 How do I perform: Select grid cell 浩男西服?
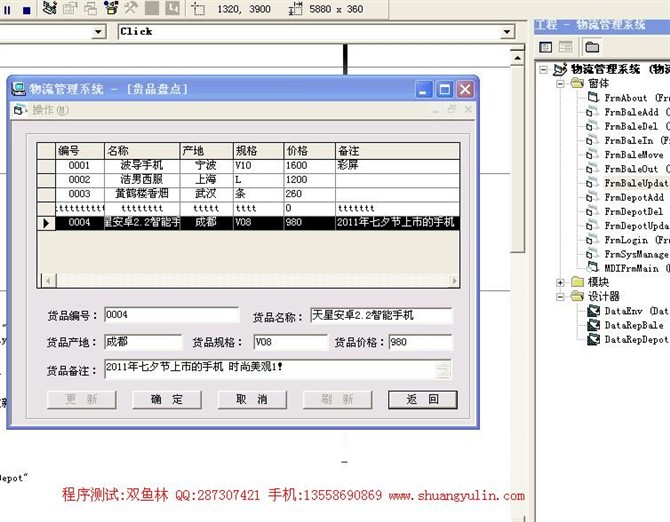[142, 179]
